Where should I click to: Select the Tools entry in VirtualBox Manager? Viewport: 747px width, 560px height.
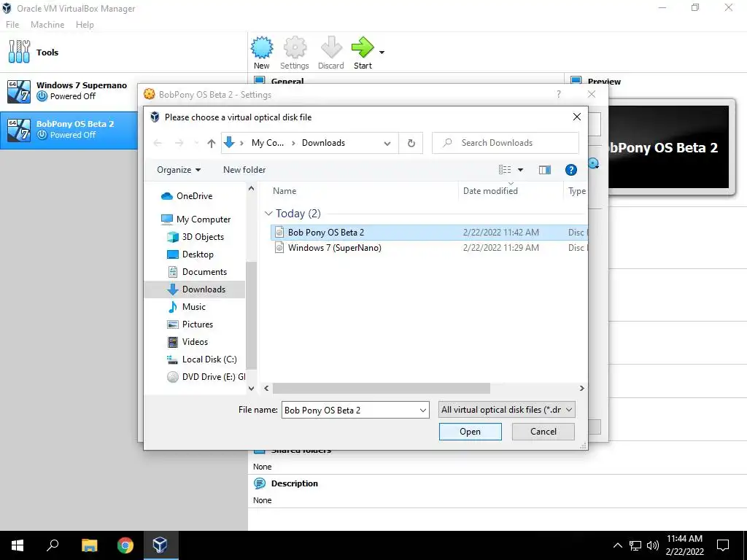(x=123, y=52)
